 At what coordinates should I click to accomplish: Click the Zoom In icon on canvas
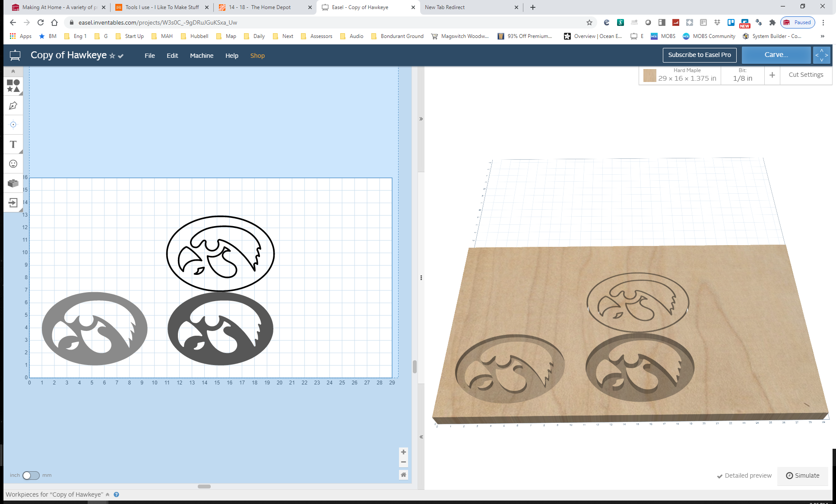tap(403, 452)
